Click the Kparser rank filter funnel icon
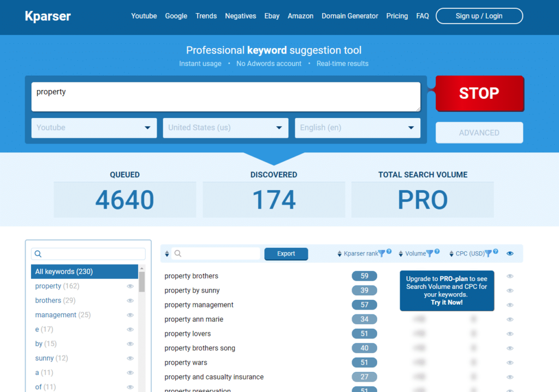Screen dimensions: 559x392 pyautogui.click(x=382, y=254)
